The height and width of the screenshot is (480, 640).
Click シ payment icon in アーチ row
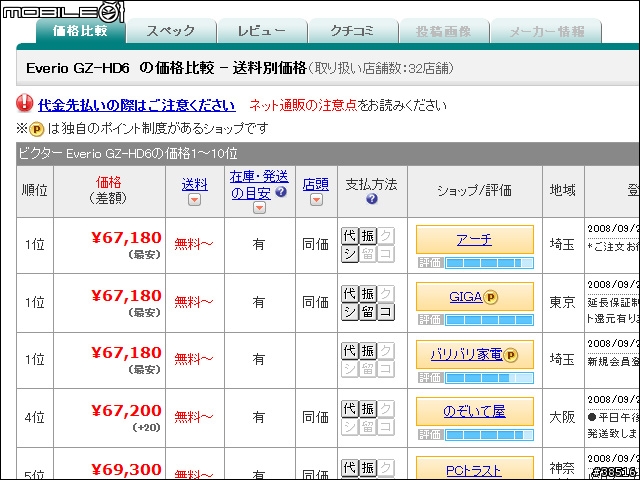350,254
